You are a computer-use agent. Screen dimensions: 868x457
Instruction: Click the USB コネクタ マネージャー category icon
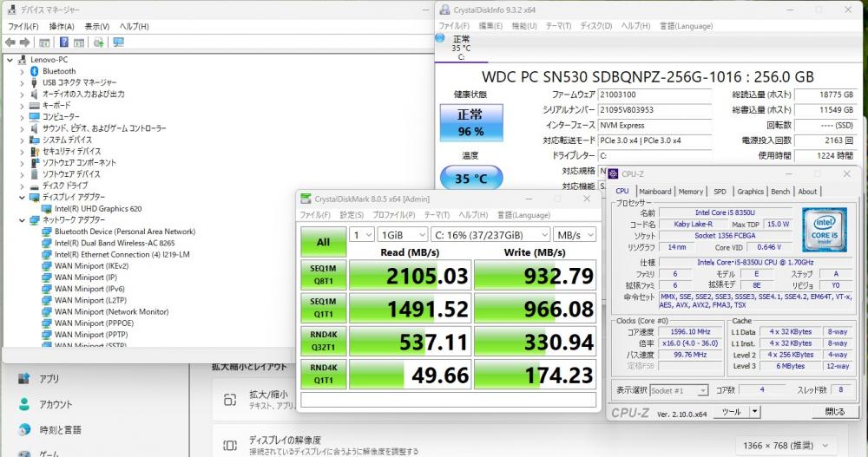pyautogui.click(x=35, y=82)
